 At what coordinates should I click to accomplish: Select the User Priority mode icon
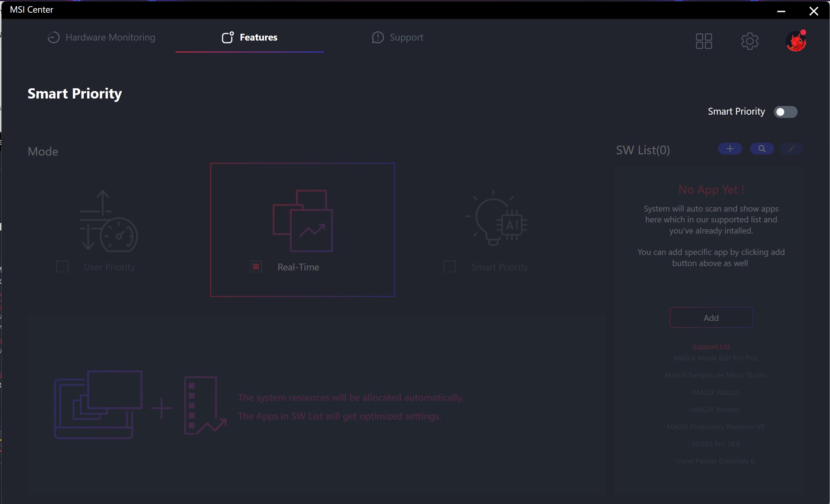[108, 221]
